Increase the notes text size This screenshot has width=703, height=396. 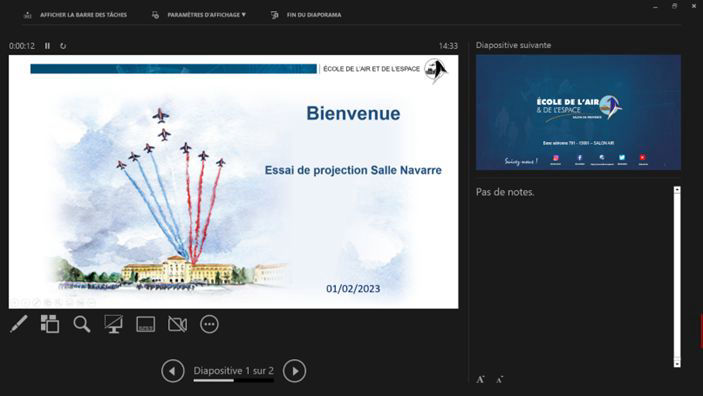click(x=480, y=379)
